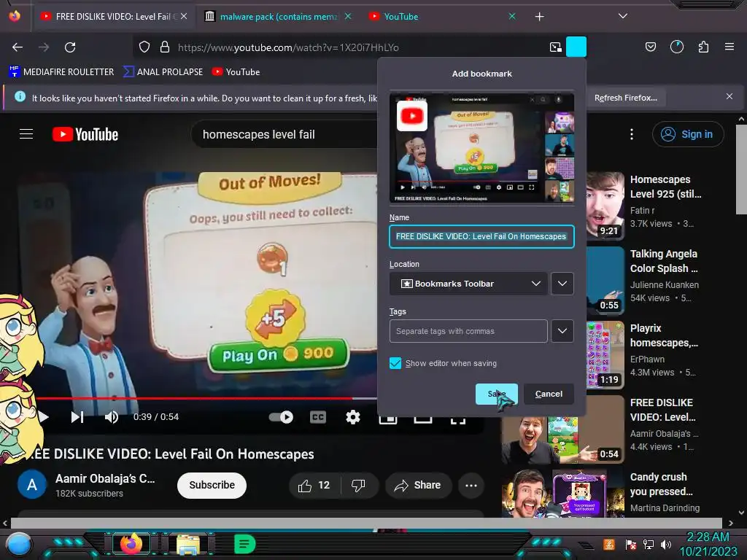Open the Pocket save icon
747x560 pixels.
pos(650,47)
